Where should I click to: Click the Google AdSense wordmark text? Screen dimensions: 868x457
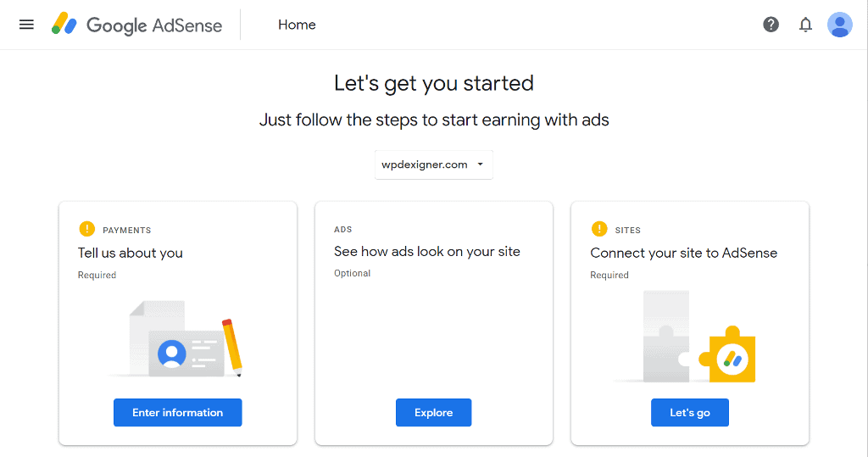coord(154,25)
